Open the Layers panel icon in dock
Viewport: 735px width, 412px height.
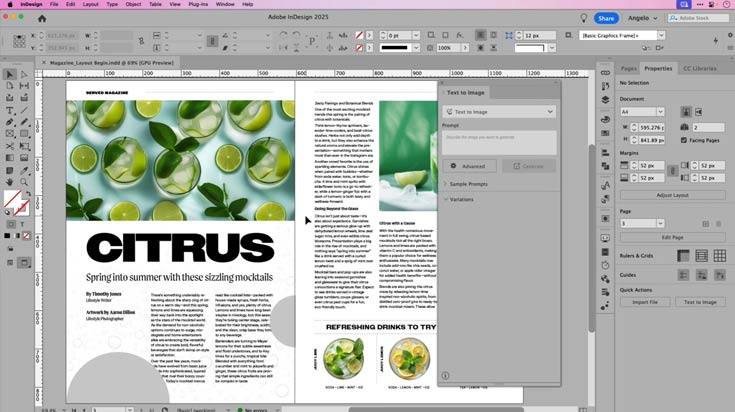tap(605, 100)
